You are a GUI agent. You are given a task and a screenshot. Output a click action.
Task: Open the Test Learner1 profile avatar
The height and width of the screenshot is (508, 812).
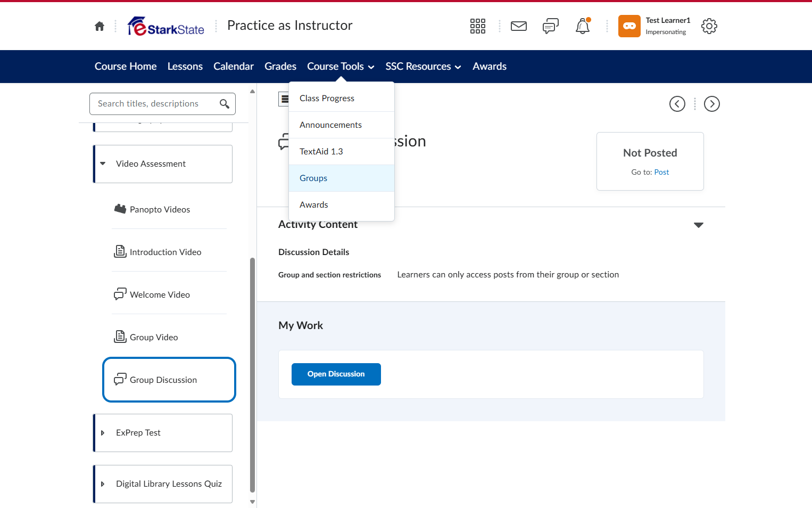tap(629, 26)
